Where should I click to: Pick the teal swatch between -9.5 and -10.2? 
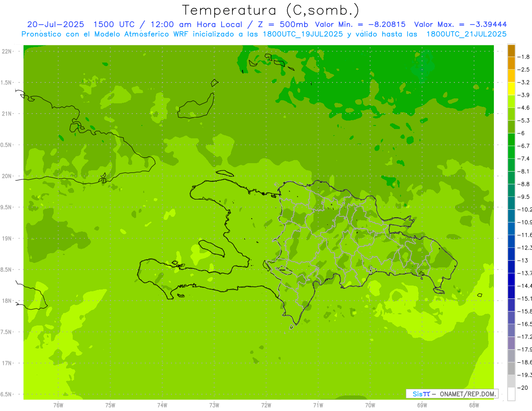tap(511, 203)
